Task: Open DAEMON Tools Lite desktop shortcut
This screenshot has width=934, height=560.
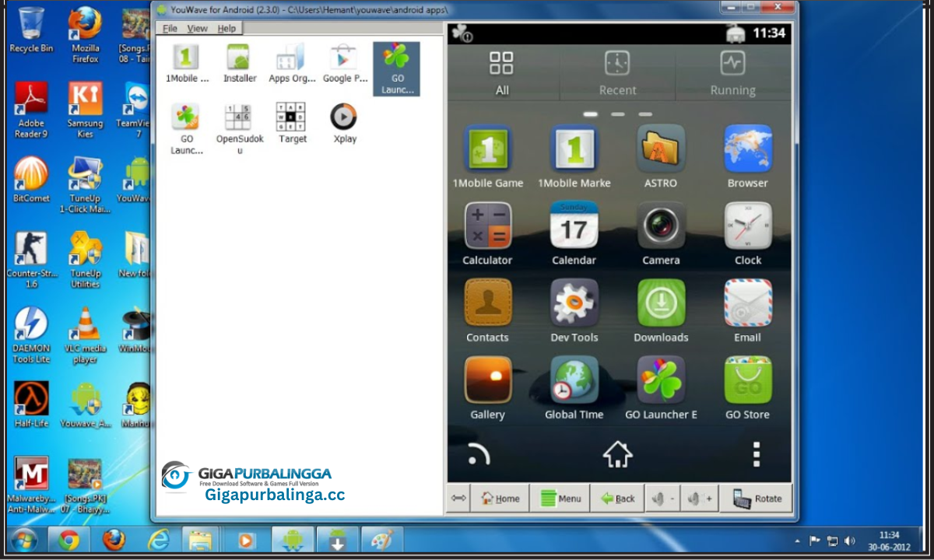Action: 31,336
